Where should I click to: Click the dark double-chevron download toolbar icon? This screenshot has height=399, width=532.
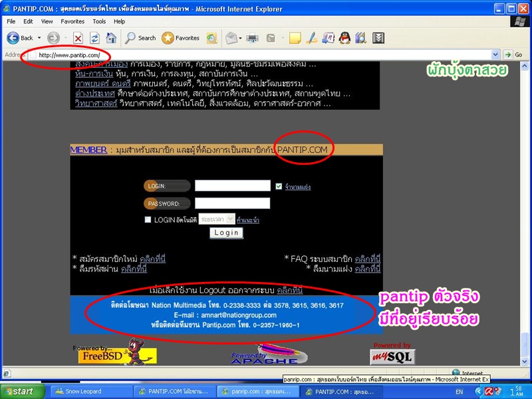(378, 38)
